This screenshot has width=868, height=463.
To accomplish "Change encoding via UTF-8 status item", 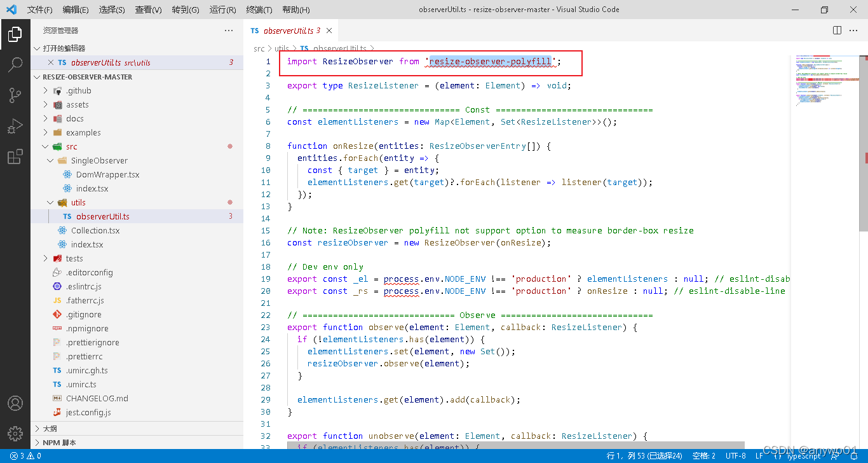I will tap(735, 456).
